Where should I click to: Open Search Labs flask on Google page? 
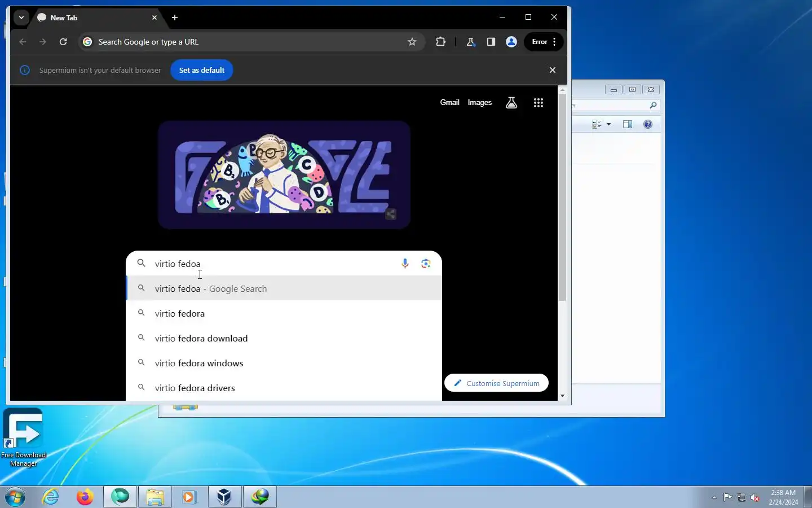[x=511, y=103]
